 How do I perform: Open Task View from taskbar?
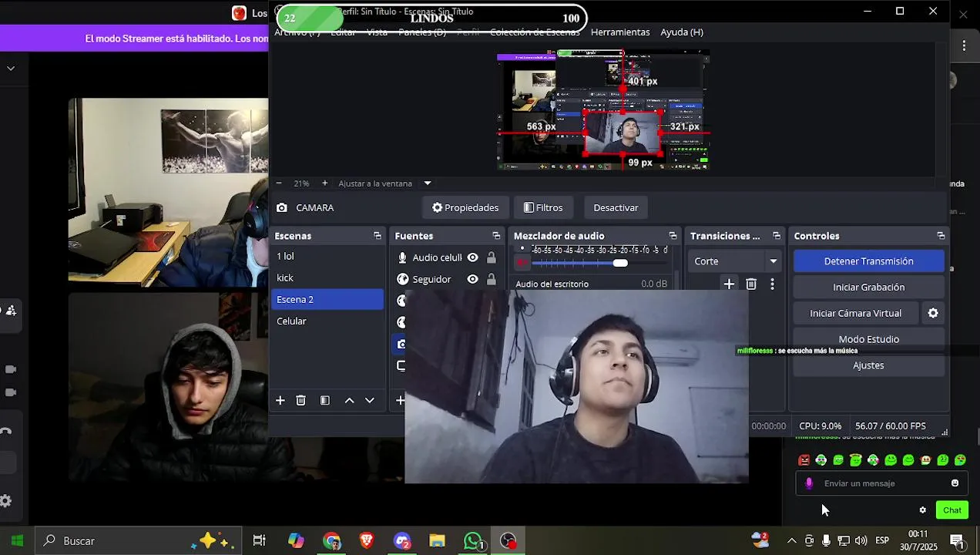[x=260, y=541]
